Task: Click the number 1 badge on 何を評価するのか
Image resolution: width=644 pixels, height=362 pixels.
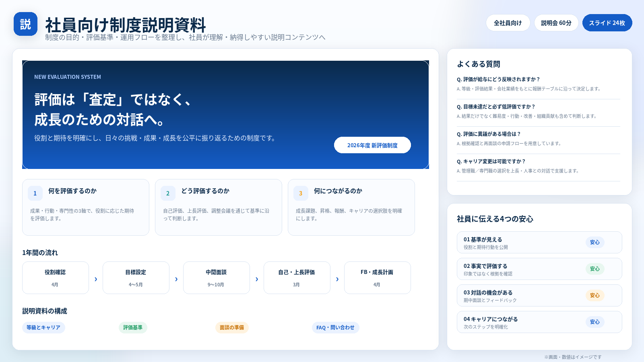Action: (35, 193)
